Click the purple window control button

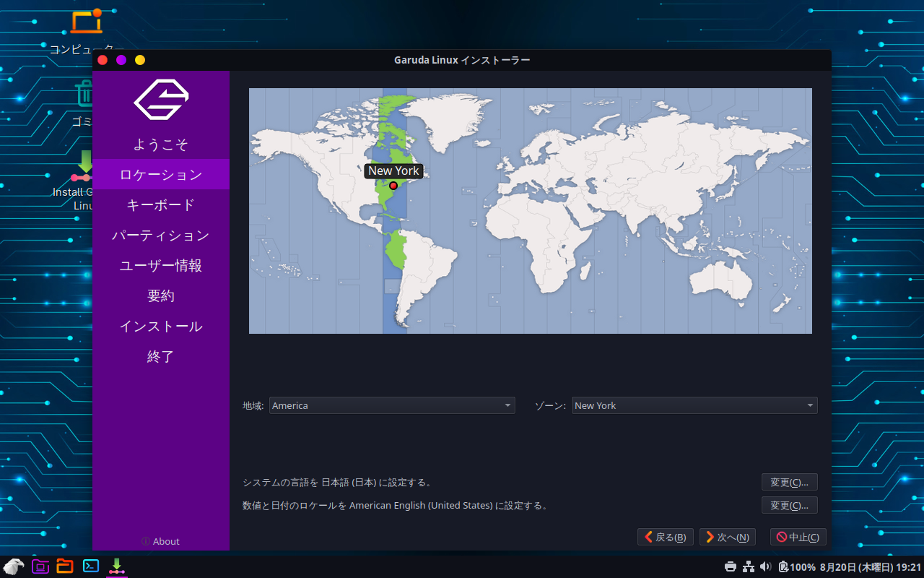121,60
